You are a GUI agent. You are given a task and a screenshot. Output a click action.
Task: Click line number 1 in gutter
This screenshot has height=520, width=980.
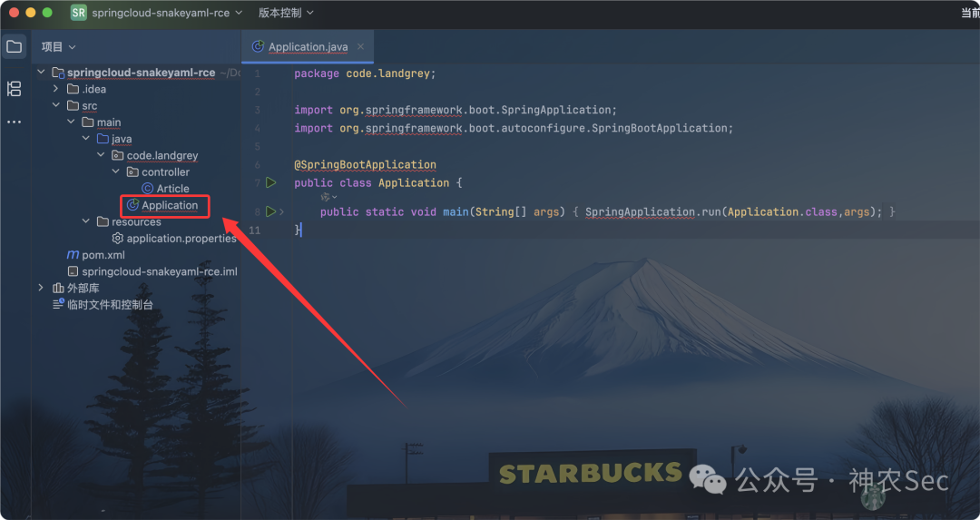pyautogui.click(x=257, y=74)
